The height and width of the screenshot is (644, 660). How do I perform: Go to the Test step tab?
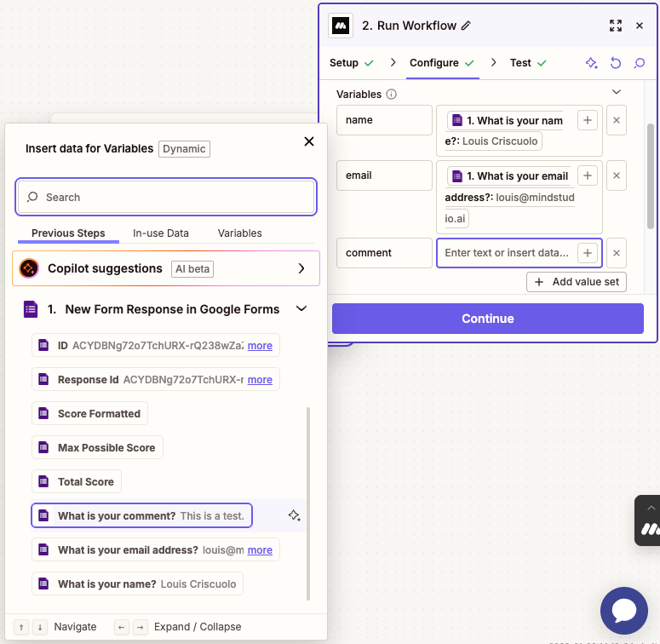coord(528,63)
